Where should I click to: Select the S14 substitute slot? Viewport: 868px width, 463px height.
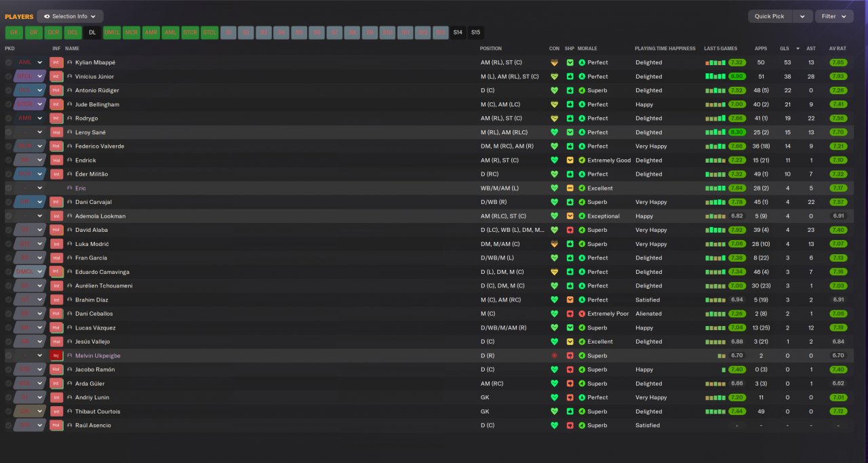(458, 33)
